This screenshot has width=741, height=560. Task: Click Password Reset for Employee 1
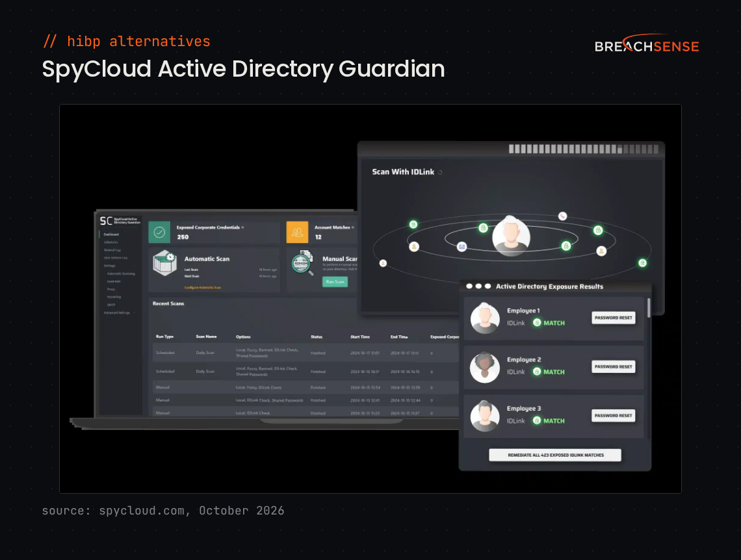[614, 318]
